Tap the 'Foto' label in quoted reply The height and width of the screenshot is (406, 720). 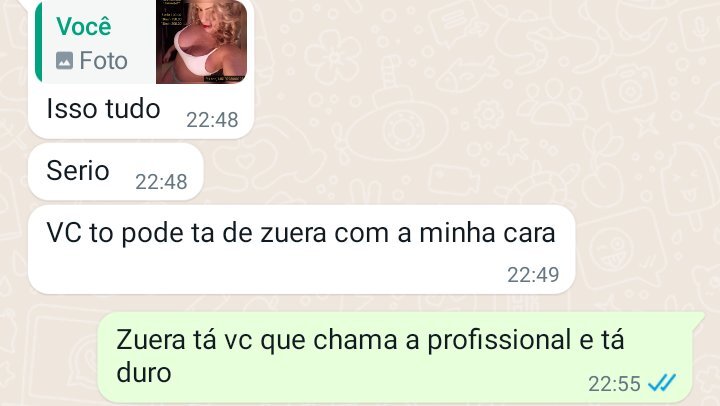click(x=103, y=61)
